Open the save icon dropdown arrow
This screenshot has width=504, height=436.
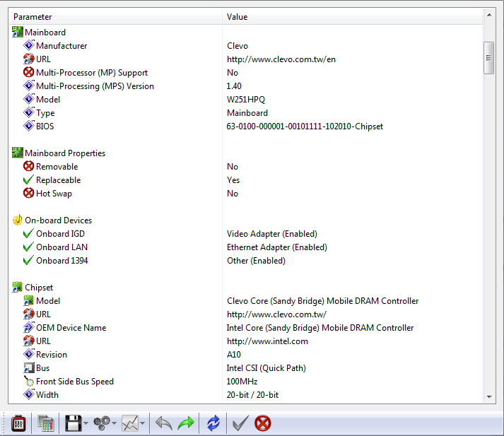coord(86,423)
